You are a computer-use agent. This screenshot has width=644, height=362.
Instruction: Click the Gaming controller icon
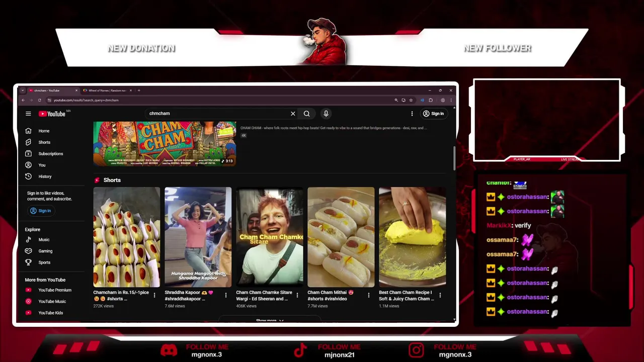[x=28, y=251]
